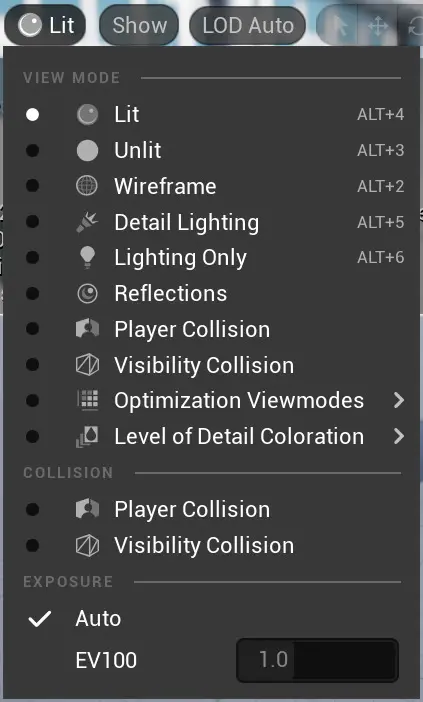The height and width of the screenshot is (702, 423).
Task: Click the Reflections icon
Action: (87, 294)
